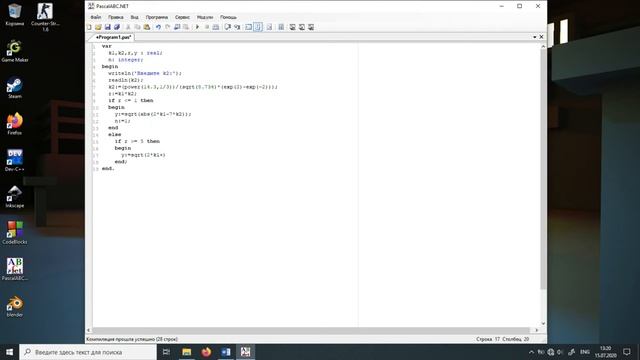Toggle the highlighted active toolbar button
The height and width of the screenshot is (360, 640).
258,27
